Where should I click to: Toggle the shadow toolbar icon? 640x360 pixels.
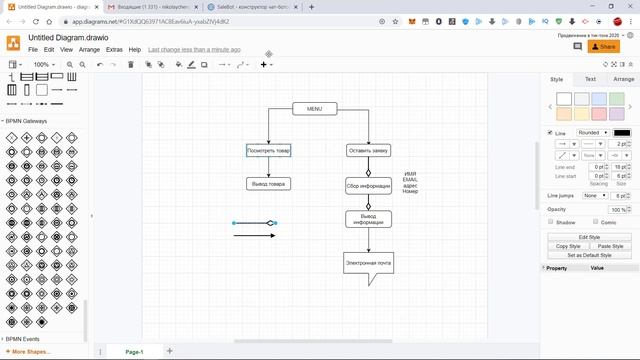204,64
